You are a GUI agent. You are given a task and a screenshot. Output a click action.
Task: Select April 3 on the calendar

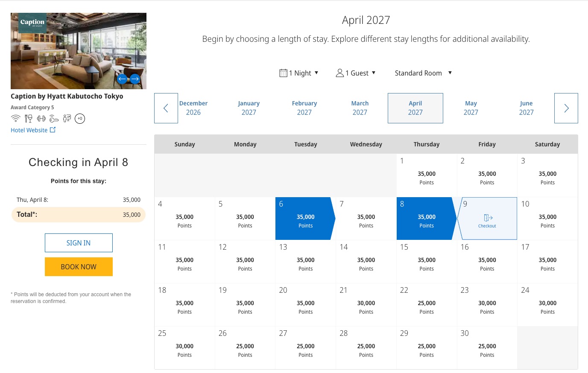[x=547, y=175]
